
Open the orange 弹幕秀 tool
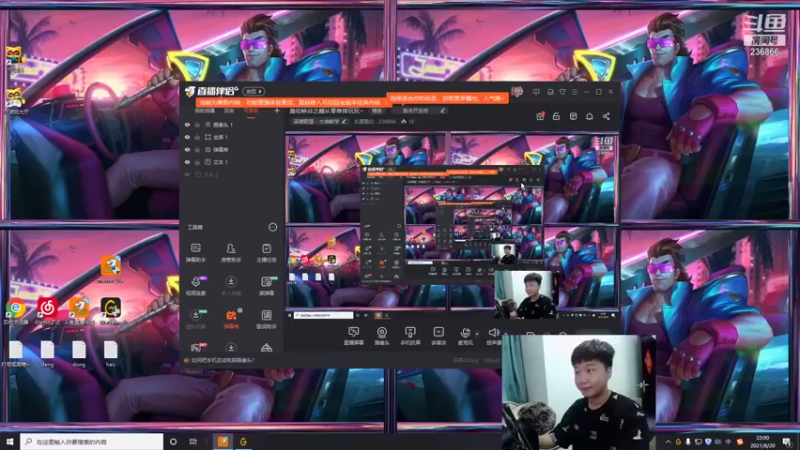click(x=231, y=319)
